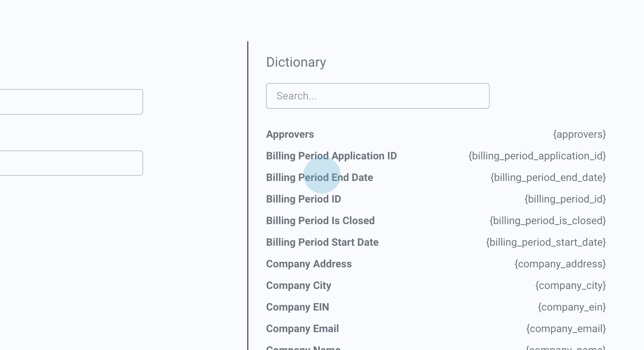Select the {billing_period_end_date} token
The height and width of the screenshot is (350, 644).
pyautogui.click(x=548, y=178)
